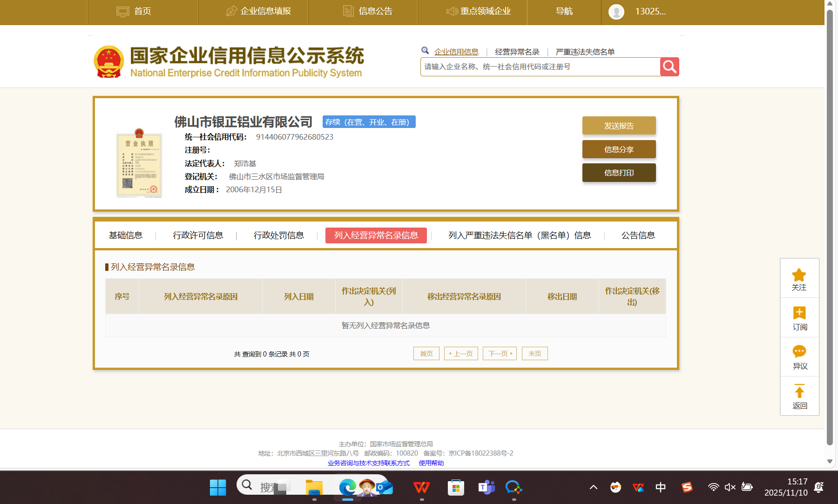The height and width of the screenshot is (504, 838).
Task: Toggle the muted volume icon in tray
Action: pos(730,487)
